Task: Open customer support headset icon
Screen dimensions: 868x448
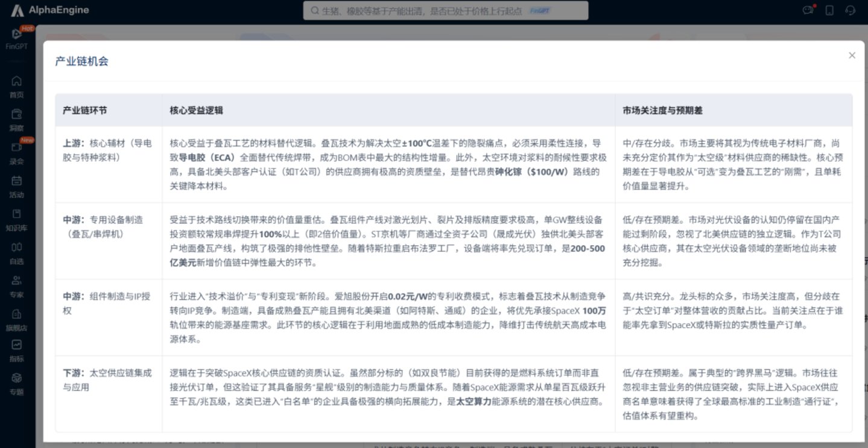Action: click(x=851, y=10)
